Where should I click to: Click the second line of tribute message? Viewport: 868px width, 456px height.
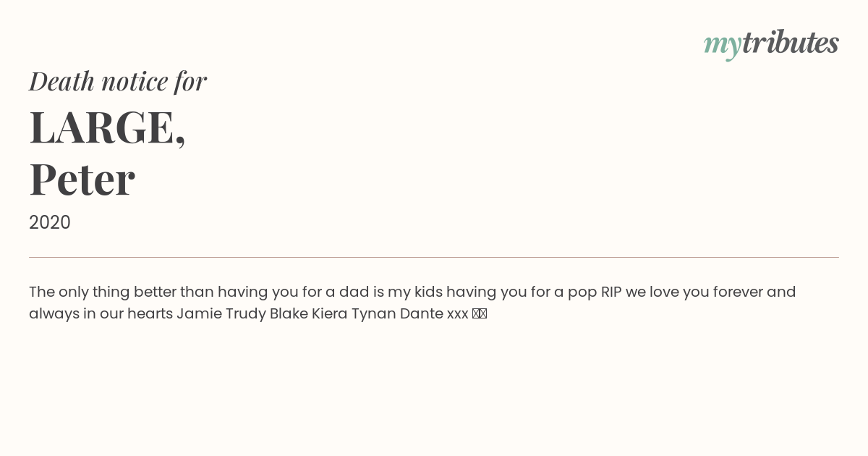pos(258,314)
